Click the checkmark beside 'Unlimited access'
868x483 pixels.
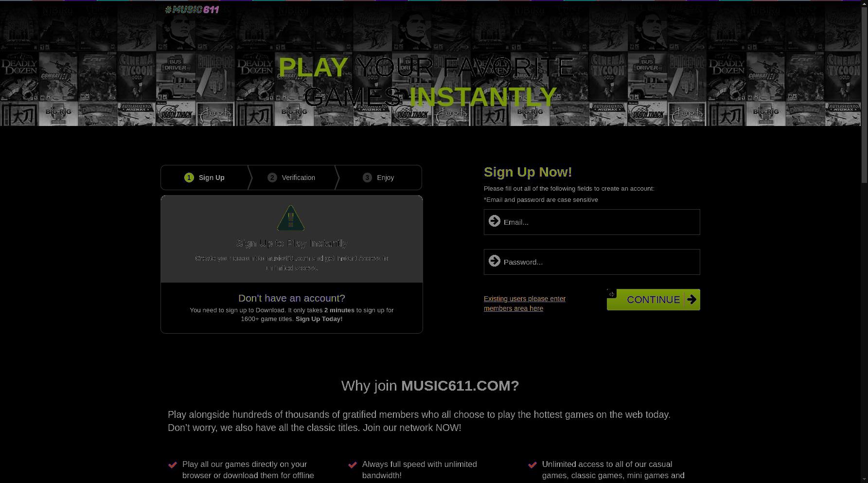(x=532, y=465)
